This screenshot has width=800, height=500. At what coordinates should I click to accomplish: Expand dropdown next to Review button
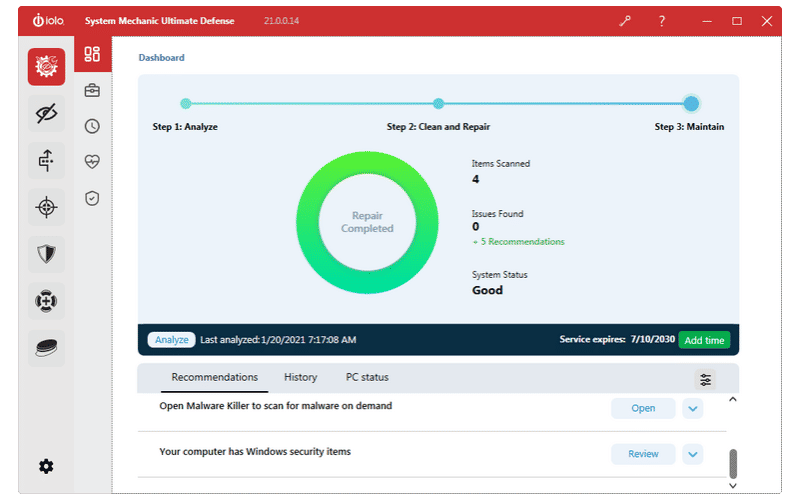[693, 454]
